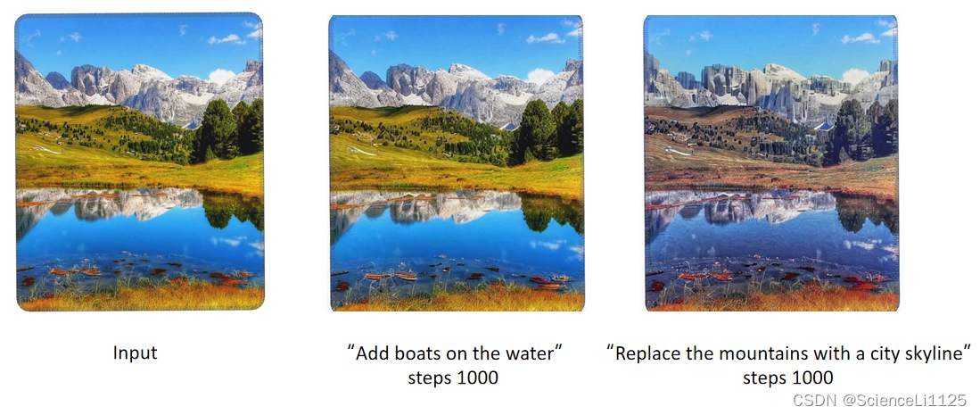Click the added boats in the middle image
Screen dimensions: 980x415
click(x=391, y=275)
